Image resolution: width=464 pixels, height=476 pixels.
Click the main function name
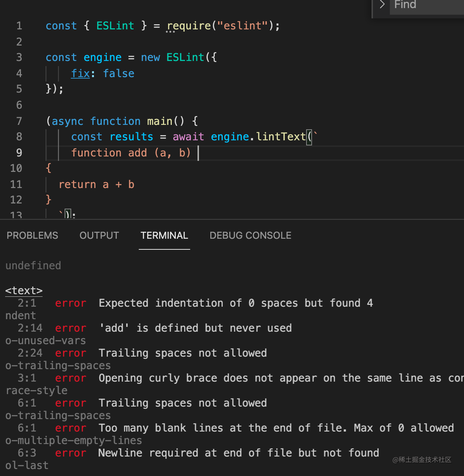[160, 121]
